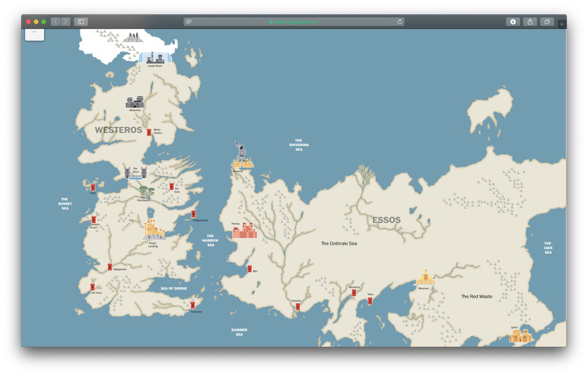Open the Meereen pyramid icon
The width and height of the screenshot is (588, 375).
424,277
